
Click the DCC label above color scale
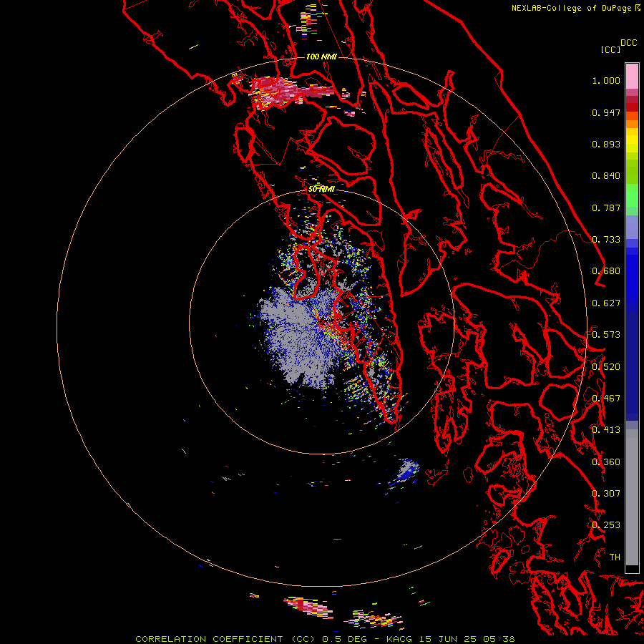[629, 43]
